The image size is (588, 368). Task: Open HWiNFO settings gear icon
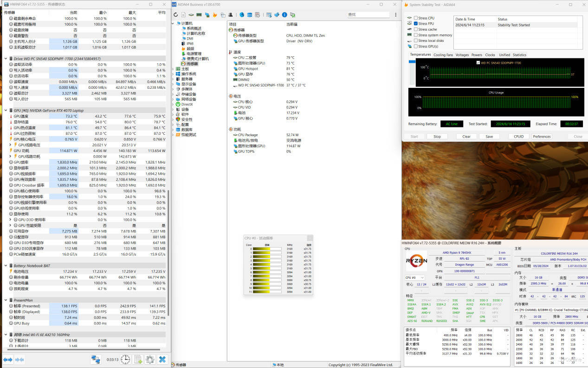click(150, 359)
